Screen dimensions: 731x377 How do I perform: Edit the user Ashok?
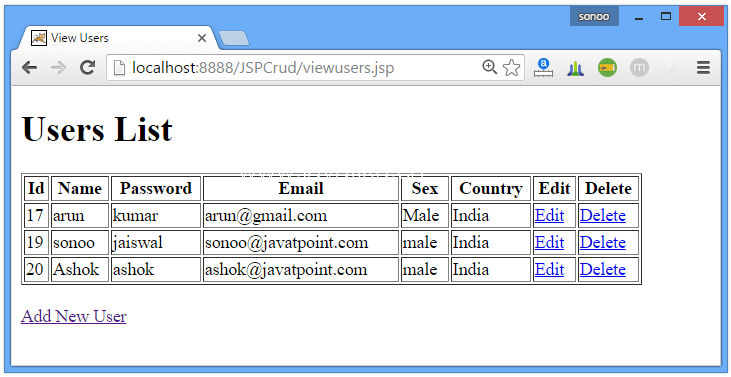point(549,269)
